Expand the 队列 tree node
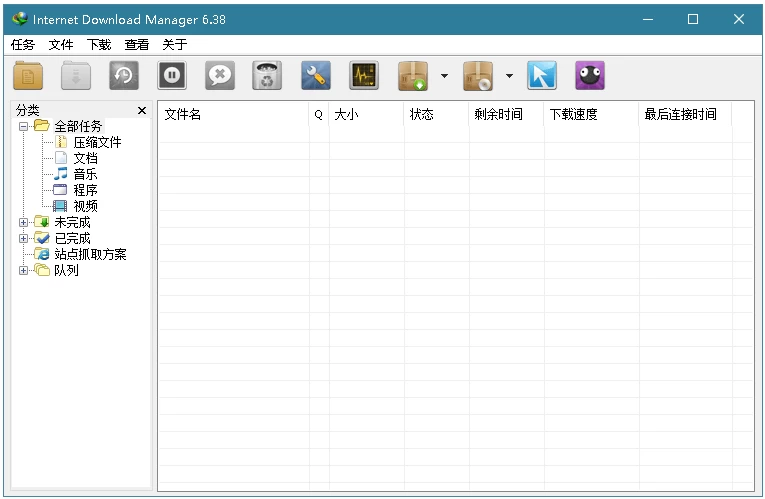 tap(24, 270)
